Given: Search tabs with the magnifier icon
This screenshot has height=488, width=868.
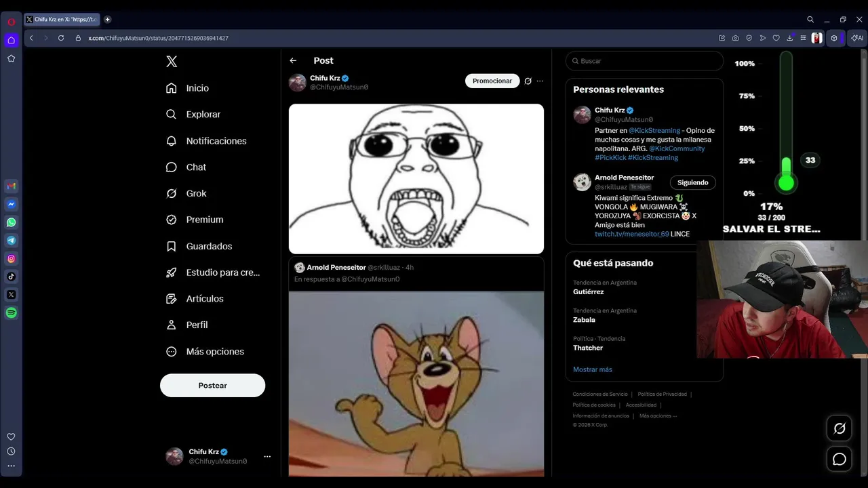Looking at the screenshot, I should click(810, 20).
